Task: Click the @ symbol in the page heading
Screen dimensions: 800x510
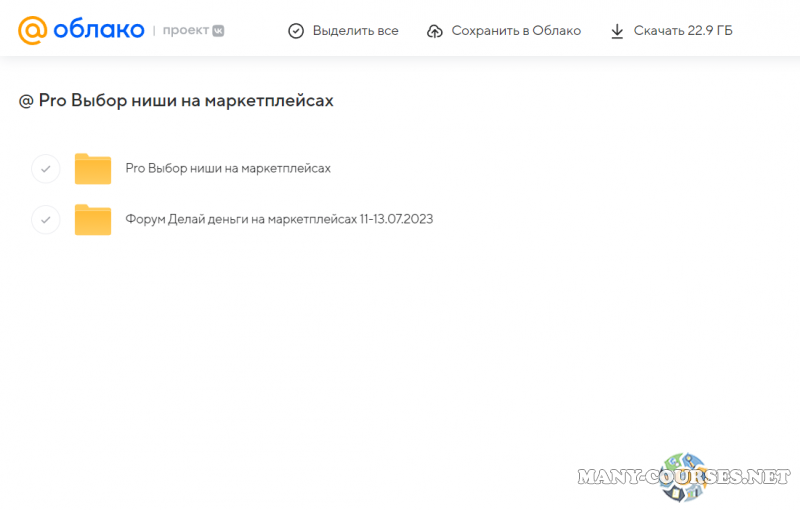Action: click(26, 101)
